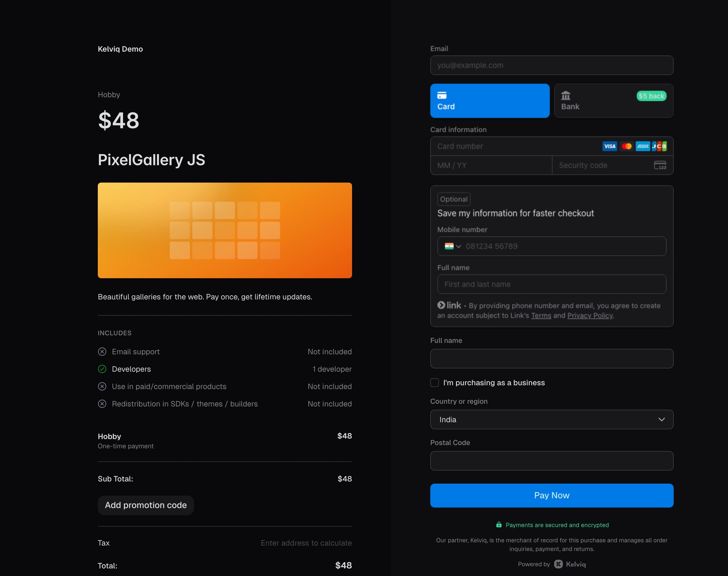The width and height of the screenshot is (728, 576).
Task: Click the Link logo
Action: click(x=449, y=305)
